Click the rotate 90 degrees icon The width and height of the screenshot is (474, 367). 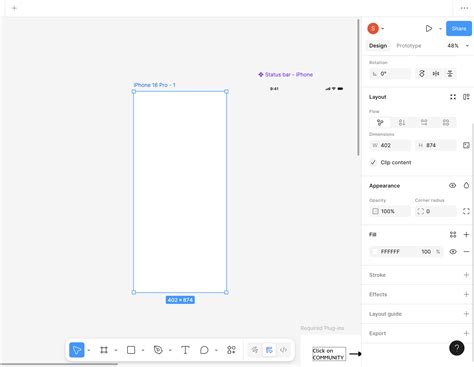pos(422,74)
